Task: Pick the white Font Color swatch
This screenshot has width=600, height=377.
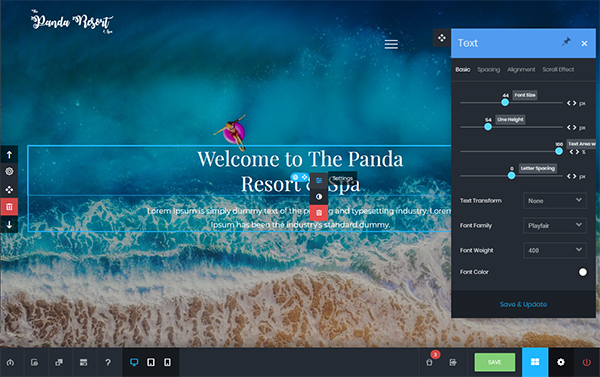Action: tap(582, 272)
